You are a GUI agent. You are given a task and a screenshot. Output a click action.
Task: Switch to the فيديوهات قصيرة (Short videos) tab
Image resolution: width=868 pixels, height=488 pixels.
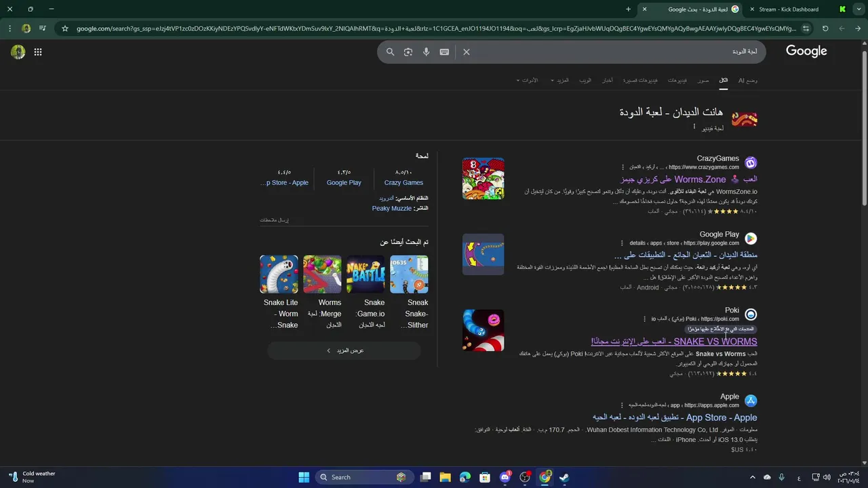click(640, 80)
